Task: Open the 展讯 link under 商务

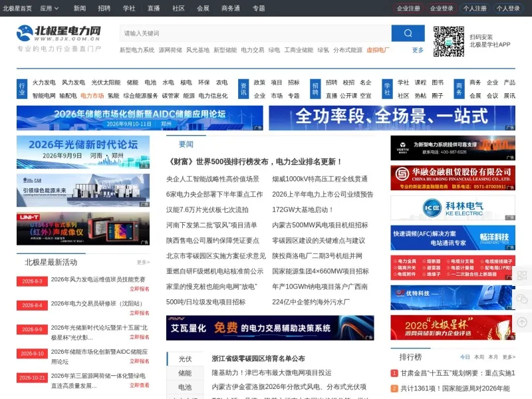Action: pyautogui.click(x=509, y=96)
